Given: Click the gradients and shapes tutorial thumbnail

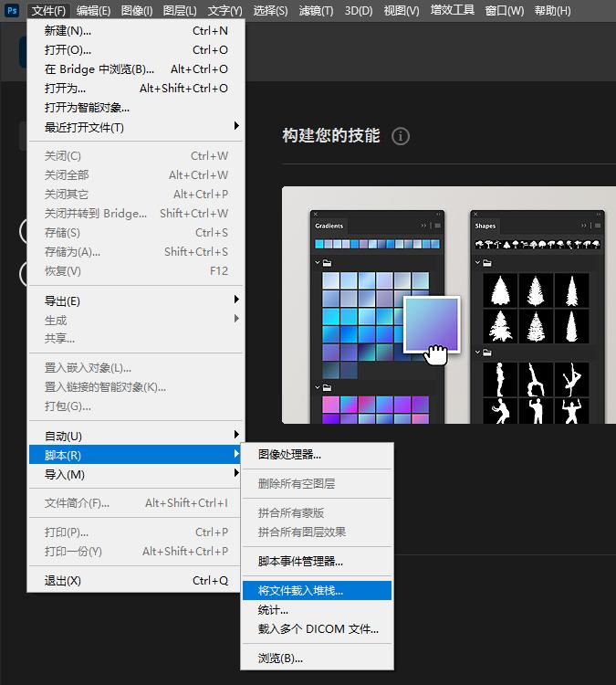Looking at the screenshot, I should pos(449,305).
